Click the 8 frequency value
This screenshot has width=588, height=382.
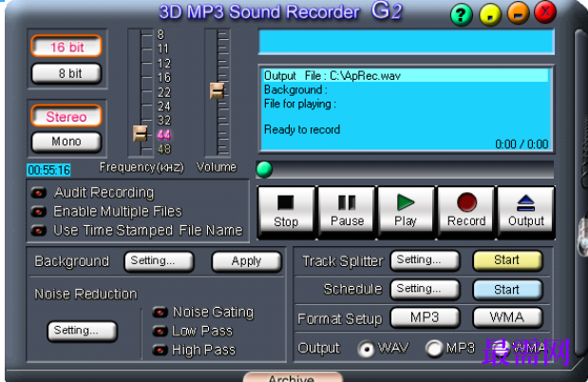pyautogui.click(x=161, y=34)
